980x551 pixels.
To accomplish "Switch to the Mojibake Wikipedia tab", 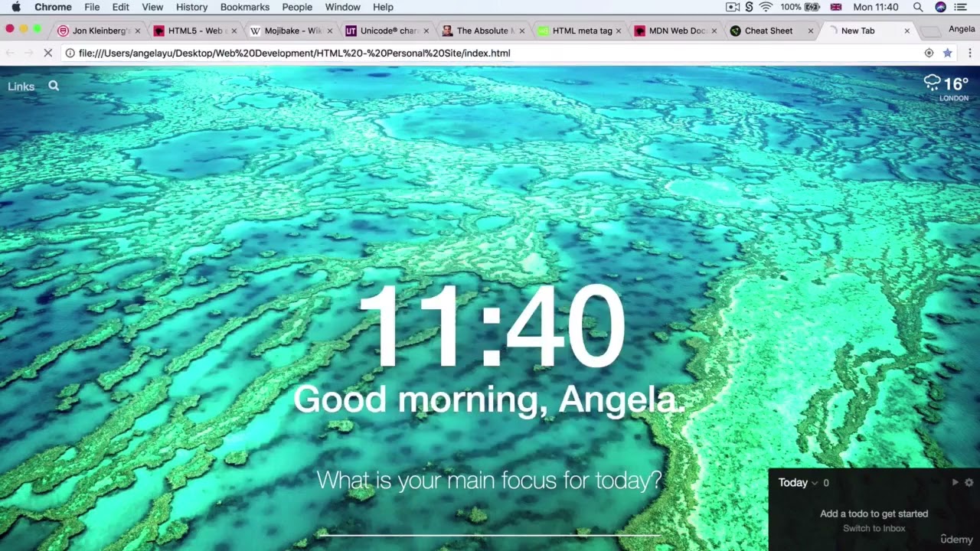I will pos(291,31).
